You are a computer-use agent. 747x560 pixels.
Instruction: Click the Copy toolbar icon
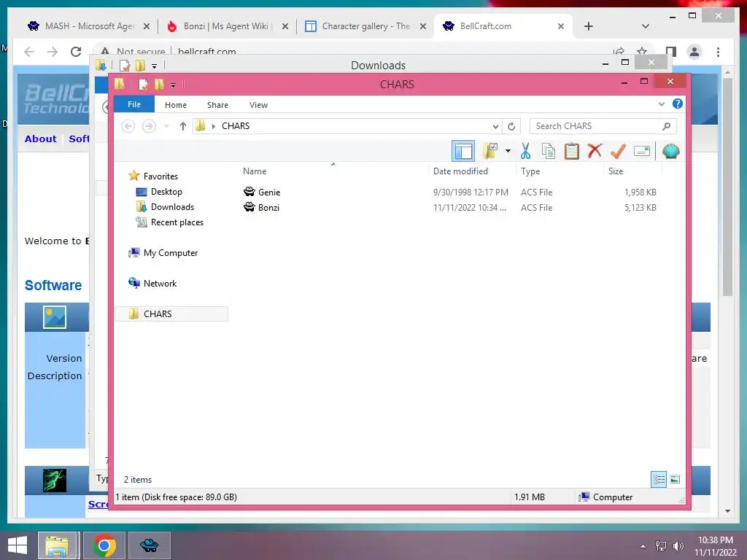point(549,151)
